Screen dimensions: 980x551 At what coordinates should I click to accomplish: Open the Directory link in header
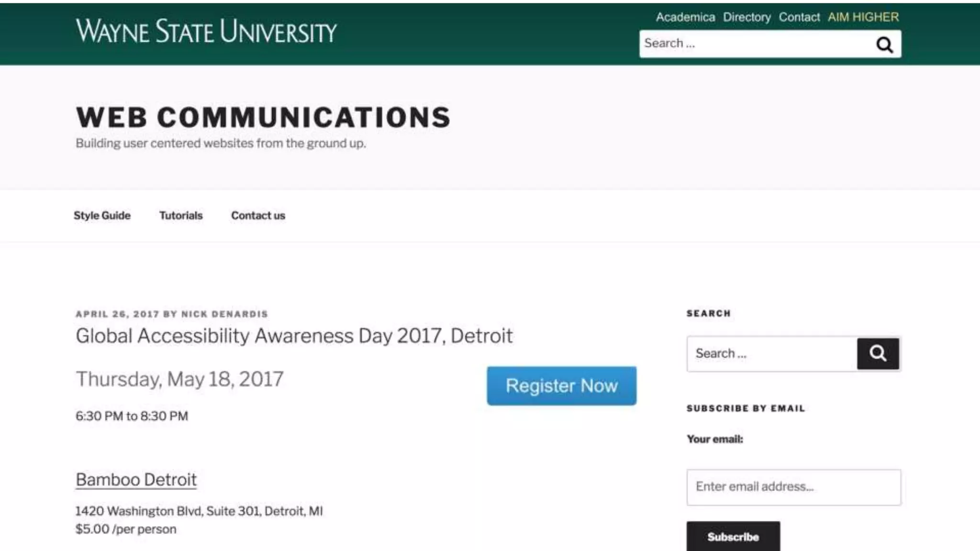click(747, 17)
